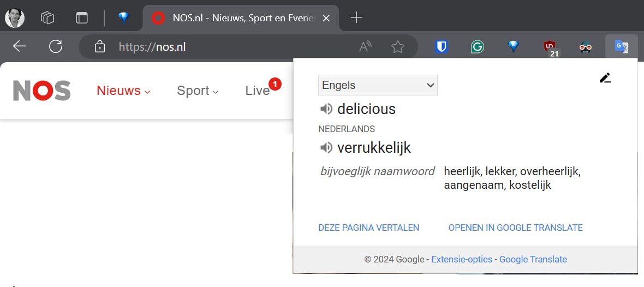The height and width of the screenshot is (287, 644).
Task: Click the Google Translate extension icon
Action: coord(621,47)
